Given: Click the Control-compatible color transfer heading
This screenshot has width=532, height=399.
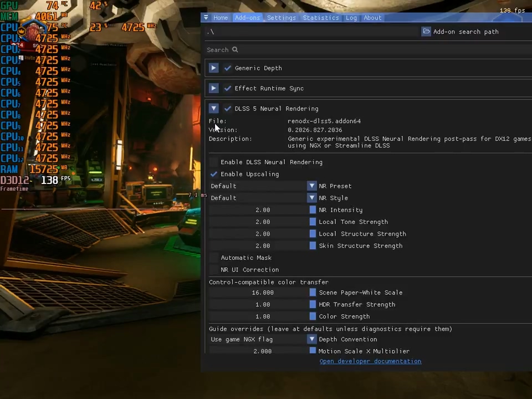Looking at the screenshot, I should (x=268, y=282).
